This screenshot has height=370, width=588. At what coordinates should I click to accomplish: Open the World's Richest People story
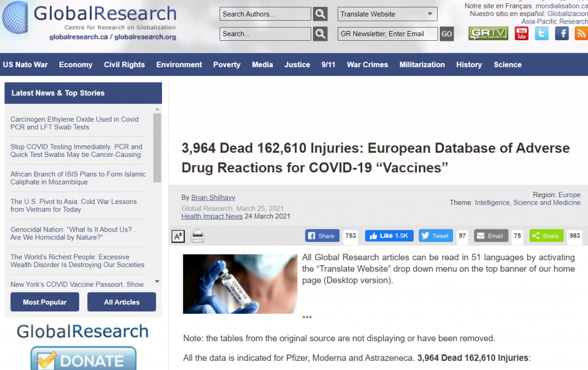point(78,261)
